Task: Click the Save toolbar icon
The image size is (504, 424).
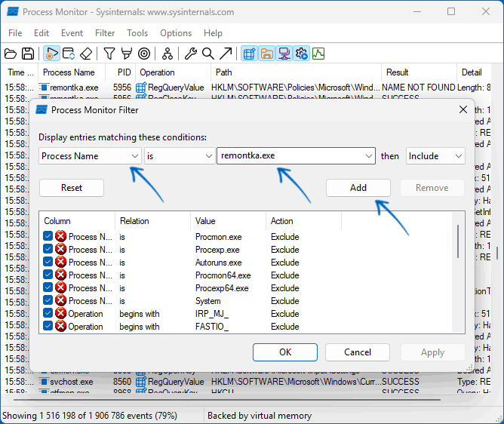Action: point(28,54)
